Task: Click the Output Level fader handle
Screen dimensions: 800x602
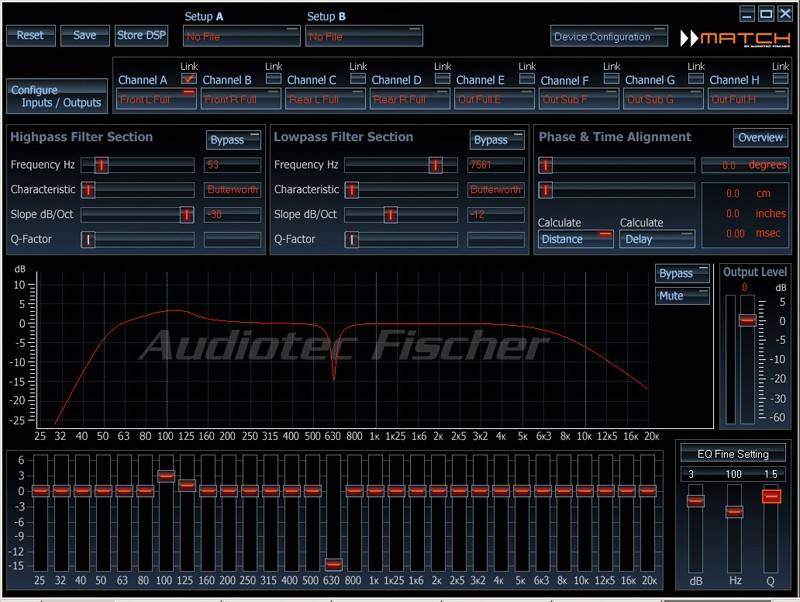Action: [x=747, y=320]
